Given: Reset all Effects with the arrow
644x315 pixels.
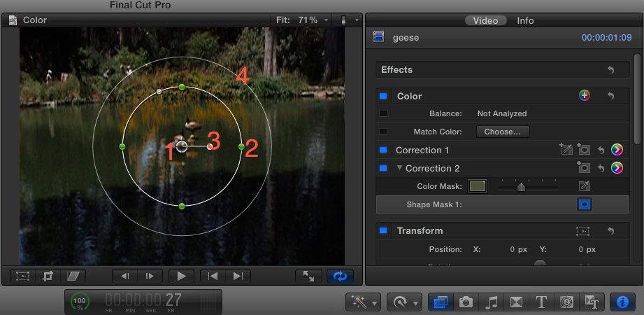Looking at the screenshot, I should tap(610, 70).
